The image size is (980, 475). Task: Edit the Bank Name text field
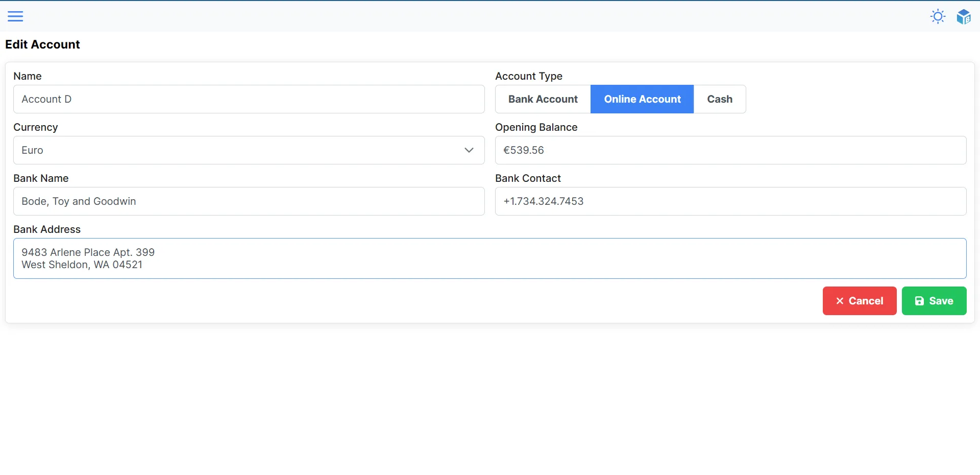249,201
